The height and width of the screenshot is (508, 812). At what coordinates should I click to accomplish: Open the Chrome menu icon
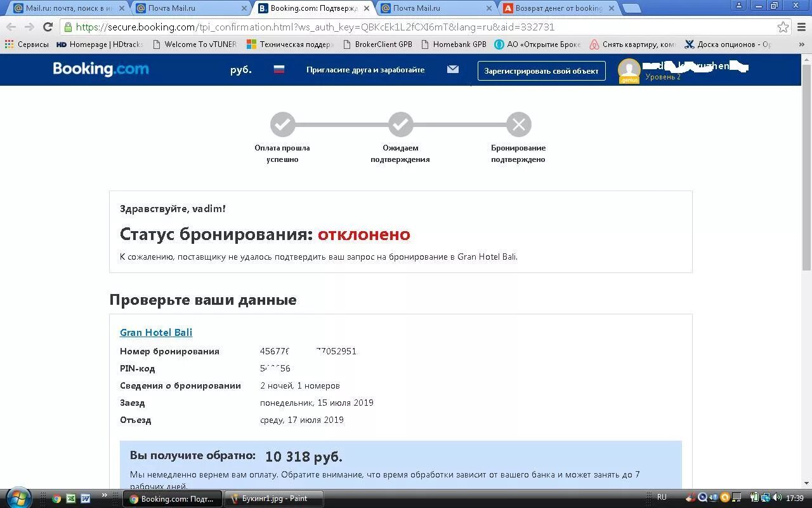pyautogui.click(x=802, y=27)
